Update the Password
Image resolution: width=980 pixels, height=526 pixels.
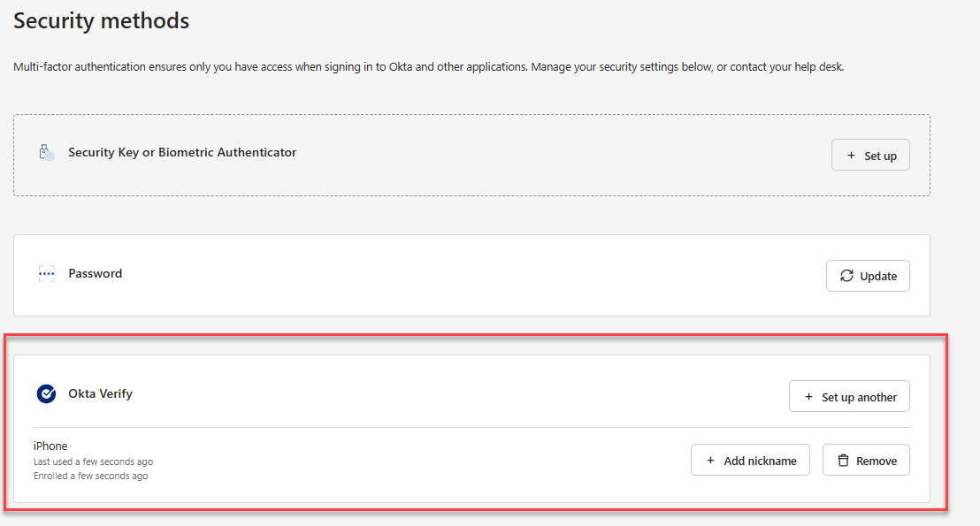(x=869, y=276)
